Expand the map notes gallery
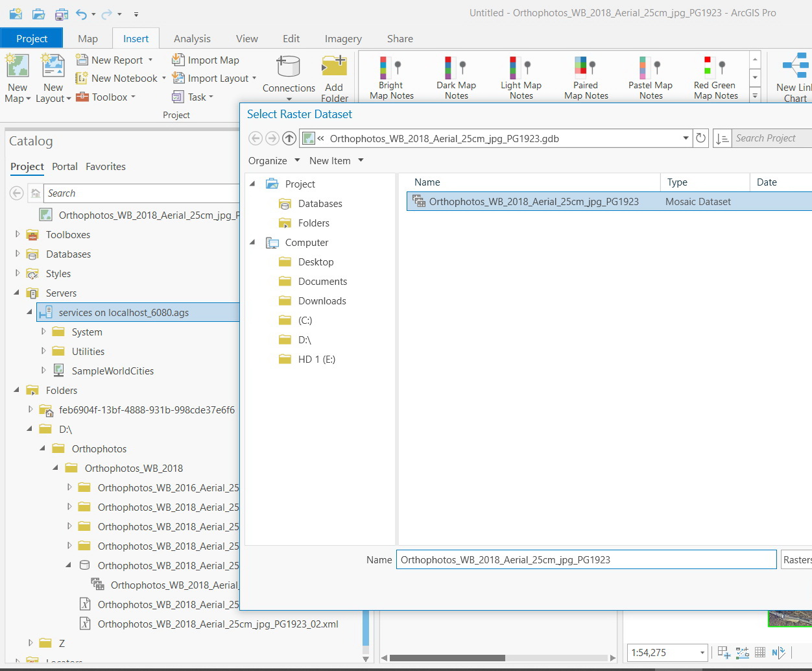This screenshot has width=812, height=671. [x=755, y=95]
